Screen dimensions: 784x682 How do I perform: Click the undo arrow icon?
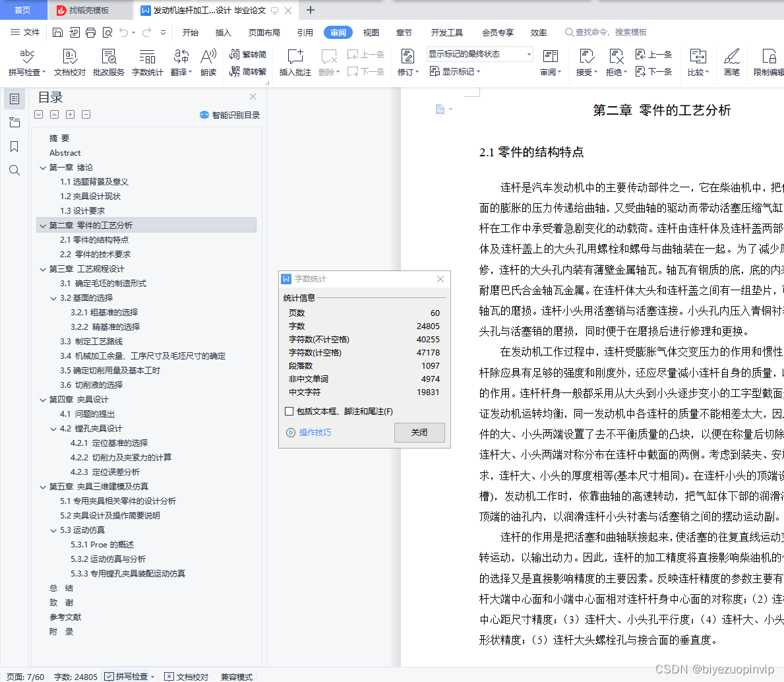[x=123, y=32]
